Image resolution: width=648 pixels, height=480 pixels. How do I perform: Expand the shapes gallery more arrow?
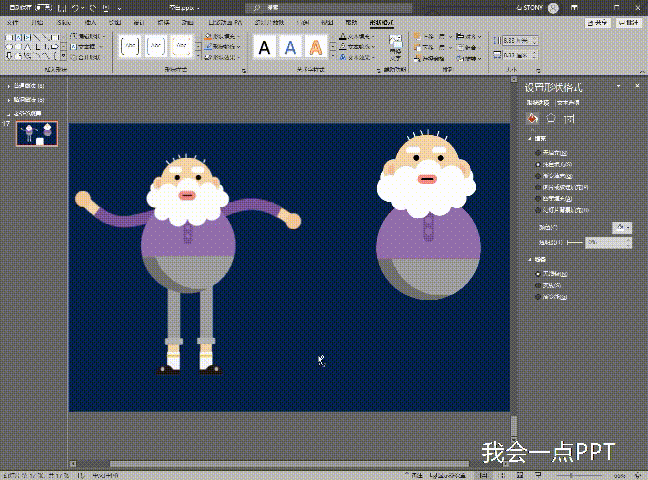click(64, 55)
